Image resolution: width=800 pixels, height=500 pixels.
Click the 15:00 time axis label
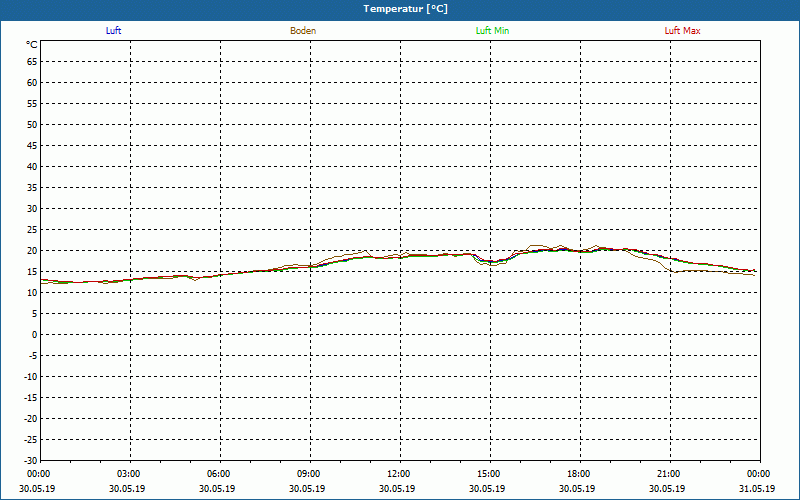tap(489, 474)
